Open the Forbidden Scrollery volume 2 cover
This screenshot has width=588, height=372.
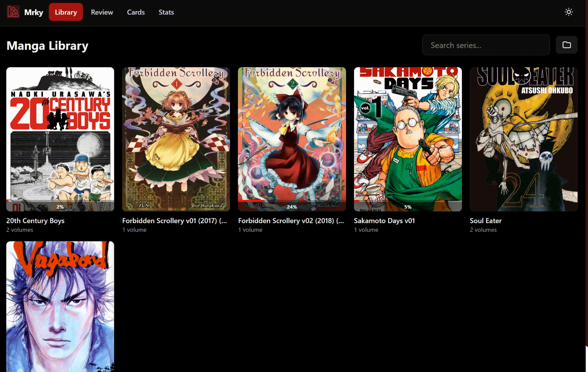pyautogui.click(x=292, y=139)
